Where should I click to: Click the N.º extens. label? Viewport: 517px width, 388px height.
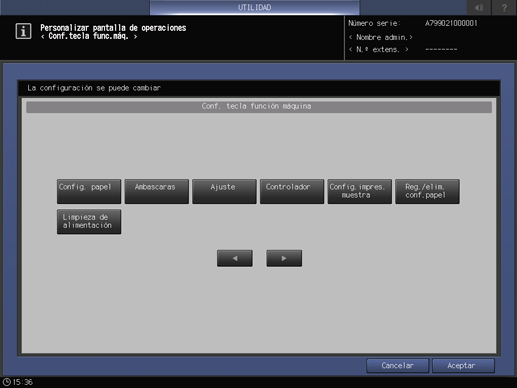379,50
